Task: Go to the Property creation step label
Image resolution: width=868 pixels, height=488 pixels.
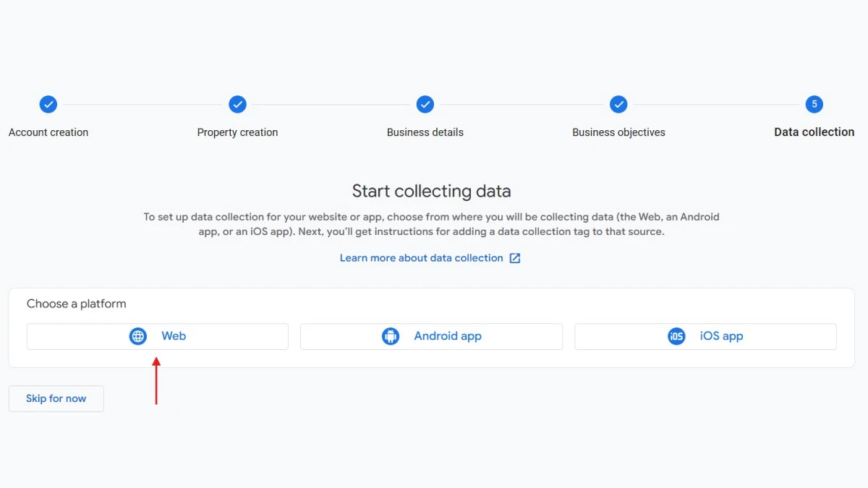Action: point(237,132)
